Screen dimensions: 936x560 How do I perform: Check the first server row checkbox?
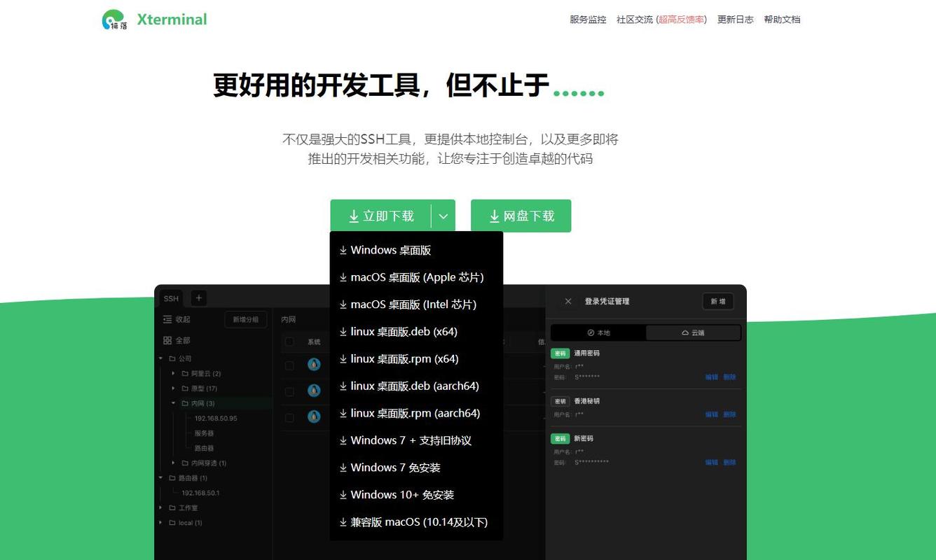(290, 365)
